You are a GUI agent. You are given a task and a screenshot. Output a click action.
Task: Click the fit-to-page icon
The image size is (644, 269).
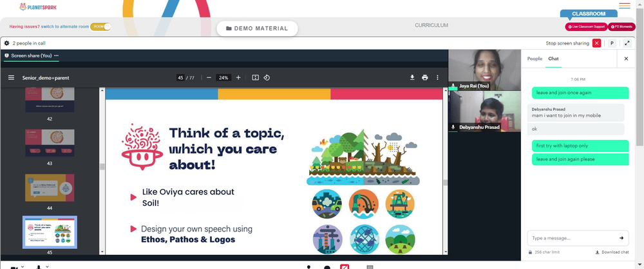(x=255, y=78)
